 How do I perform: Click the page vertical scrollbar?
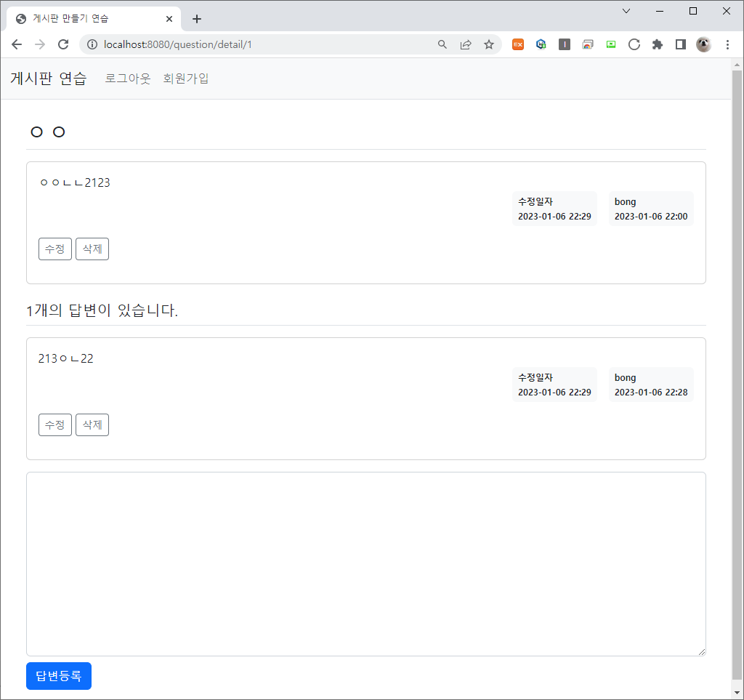point(737,375)
